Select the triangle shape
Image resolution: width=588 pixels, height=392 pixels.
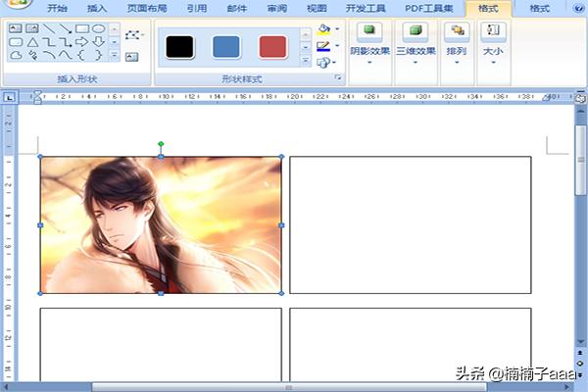32,41
